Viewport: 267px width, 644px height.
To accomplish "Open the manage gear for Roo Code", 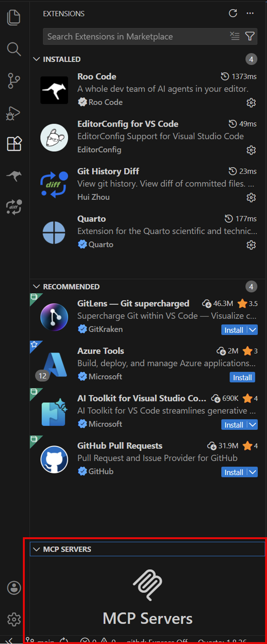I will pos(251,103).
